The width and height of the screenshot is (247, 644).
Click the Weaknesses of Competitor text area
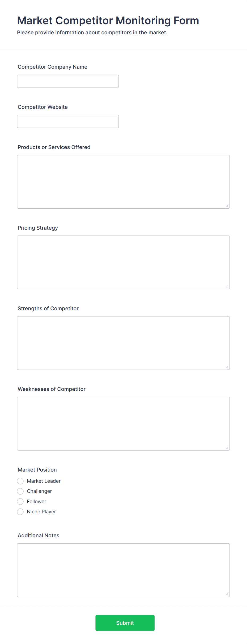click(x=123, y=424)
